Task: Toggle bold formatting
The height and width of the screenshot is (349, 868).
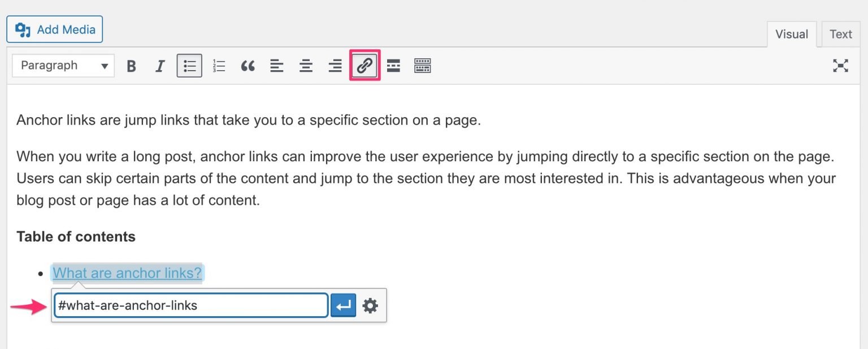Action: [131, 66]
